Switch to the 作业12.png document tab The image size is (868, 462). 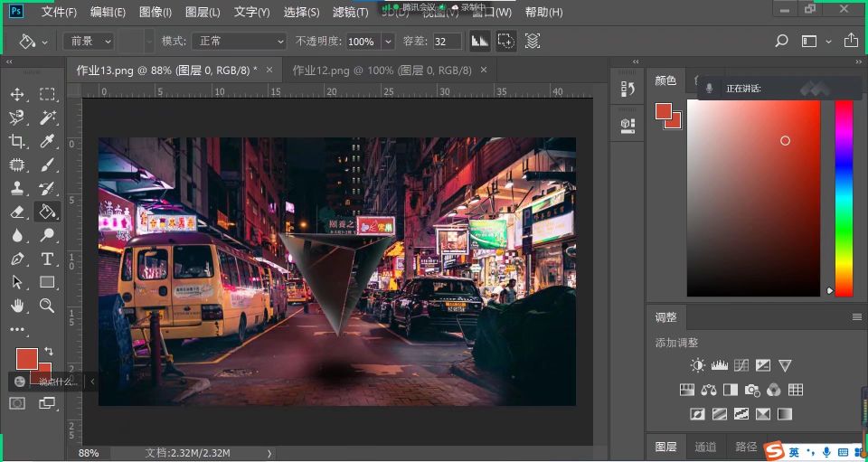click(381, 70)
